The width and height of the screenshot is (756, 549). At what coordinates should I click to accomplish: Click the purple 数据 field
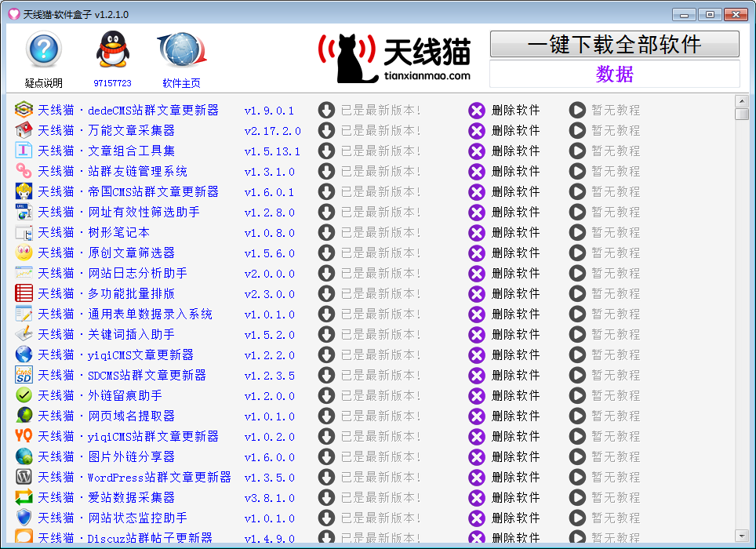614,74
